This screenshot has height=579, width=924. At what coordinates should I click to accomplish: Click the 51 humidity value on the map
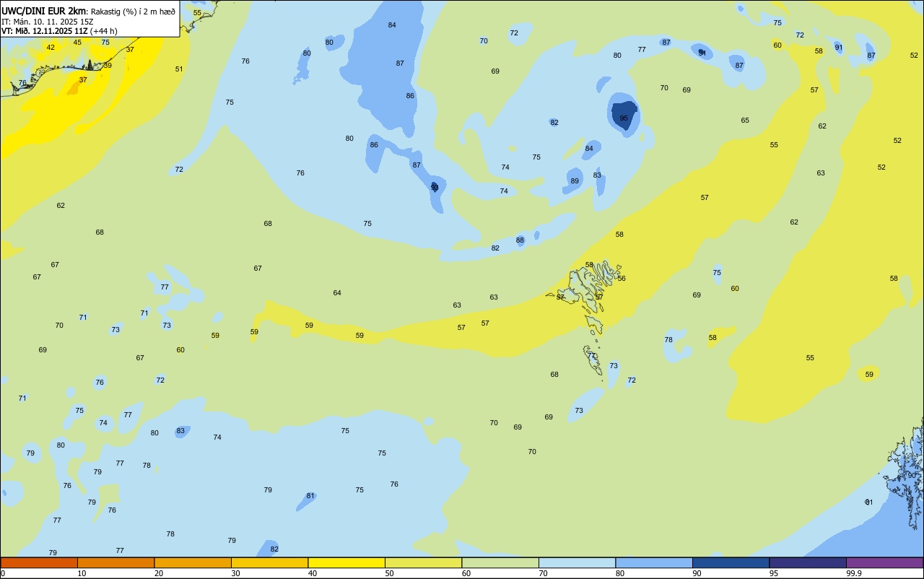point(179,69)
